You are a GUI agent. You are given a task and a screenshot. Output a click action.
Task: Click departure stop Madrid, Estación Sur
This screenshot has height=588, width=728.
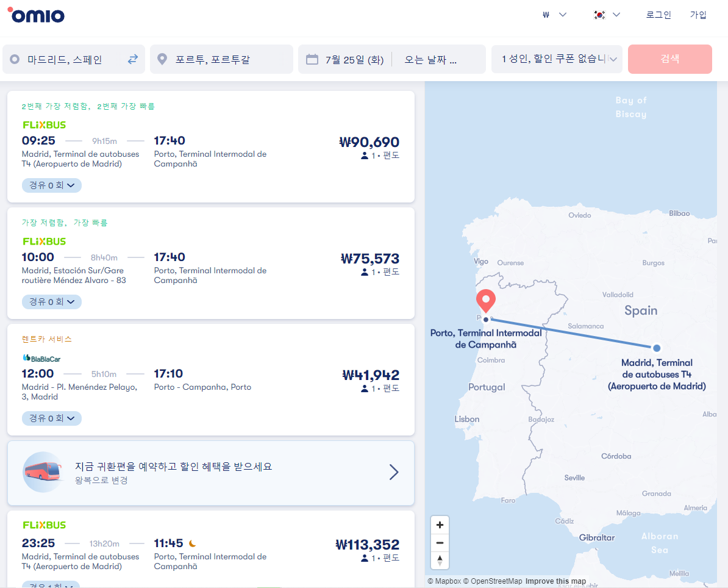click(x=74, y=276)
